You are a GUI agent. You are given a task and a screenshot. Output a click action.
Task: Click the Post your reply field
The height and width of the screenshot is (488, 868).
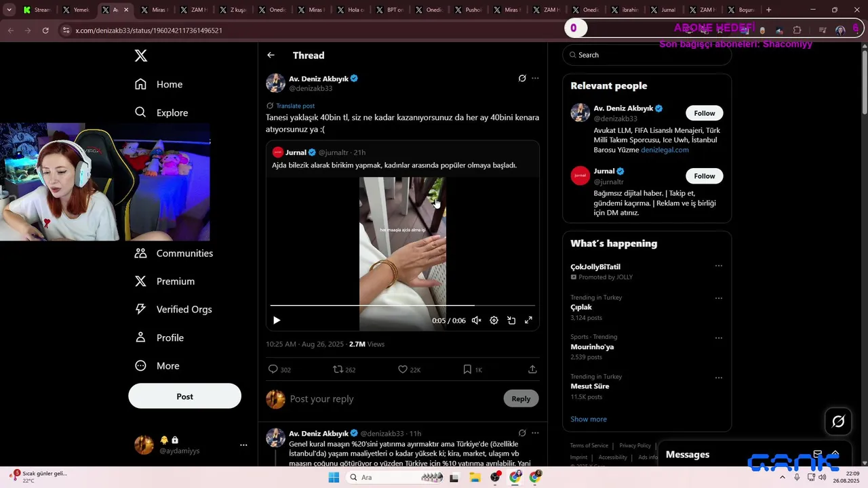click(x=393, y=399)
